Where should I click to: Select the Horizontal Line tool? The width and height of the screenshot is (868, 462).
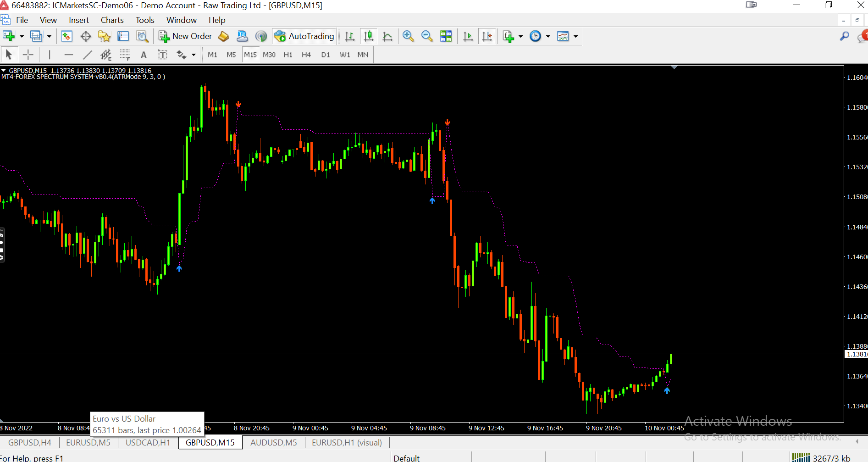click(69, 55)
